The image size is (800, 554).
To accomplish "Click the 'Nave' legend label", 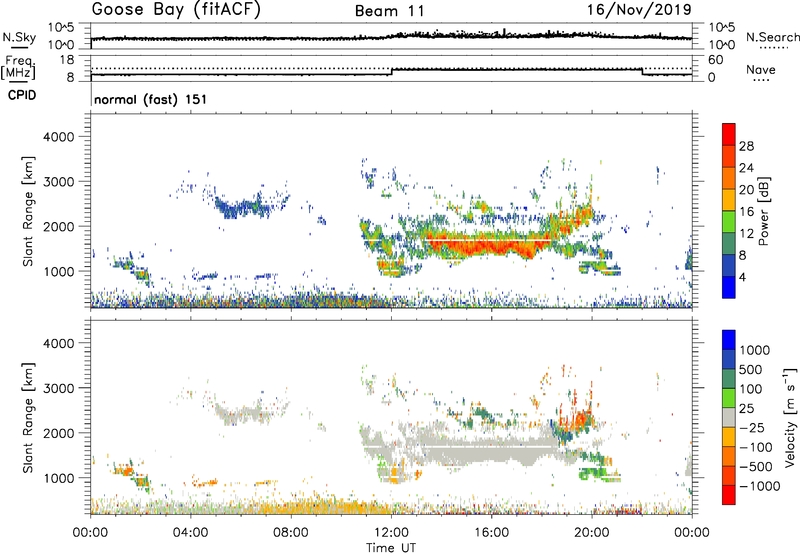I will 761,69.
